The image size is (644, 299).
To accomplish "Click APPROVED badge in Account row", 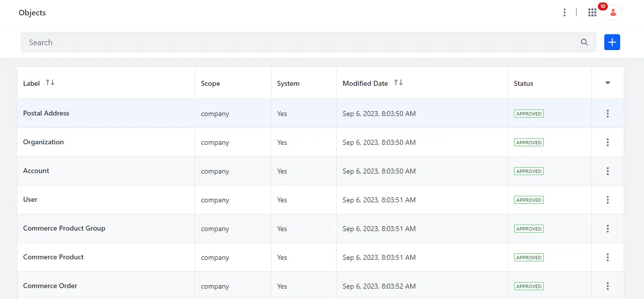I will tap(529, 171).
